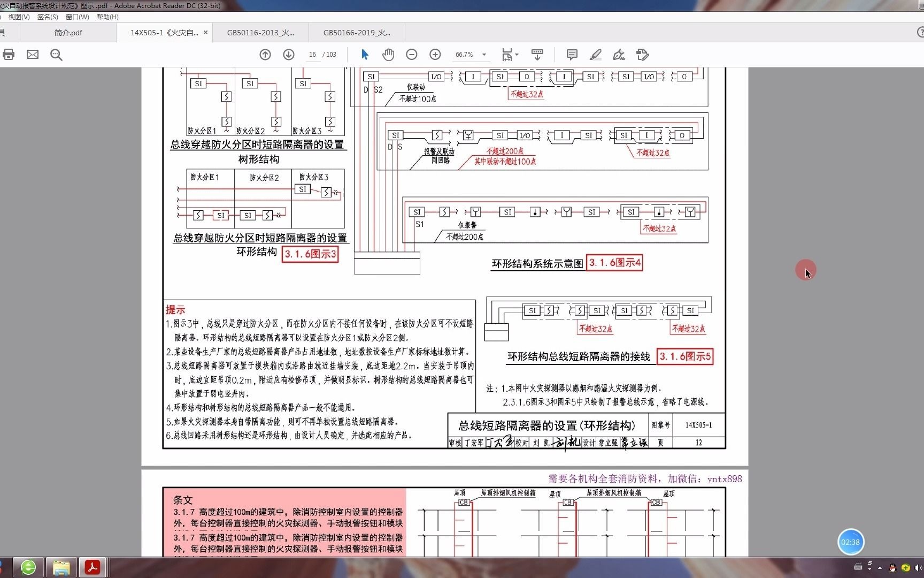Click the page number field showing 16
The width and height of the screenshot is (924, 578).
click(312, 55)
